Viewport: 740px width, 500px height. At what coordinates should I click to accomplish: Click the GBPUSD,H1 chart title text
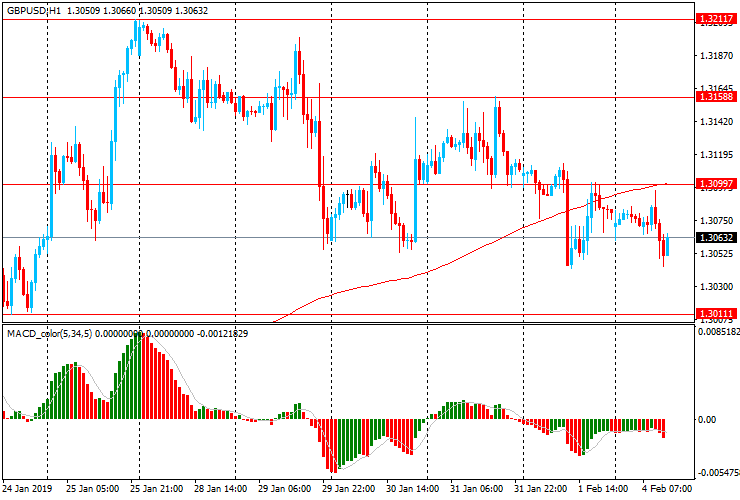(x=34, y=10)
